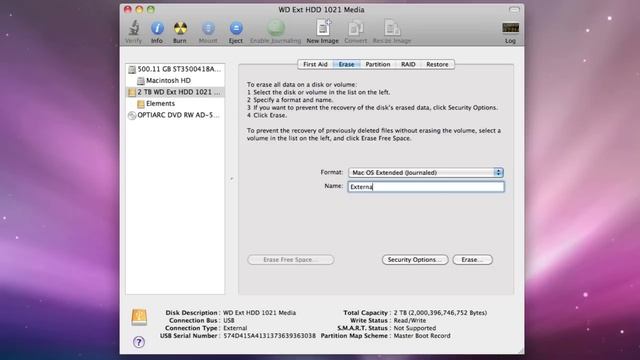Open the Info toolbar icon
The width and height of the screenshot is (640, 360).
pos(157,28)
